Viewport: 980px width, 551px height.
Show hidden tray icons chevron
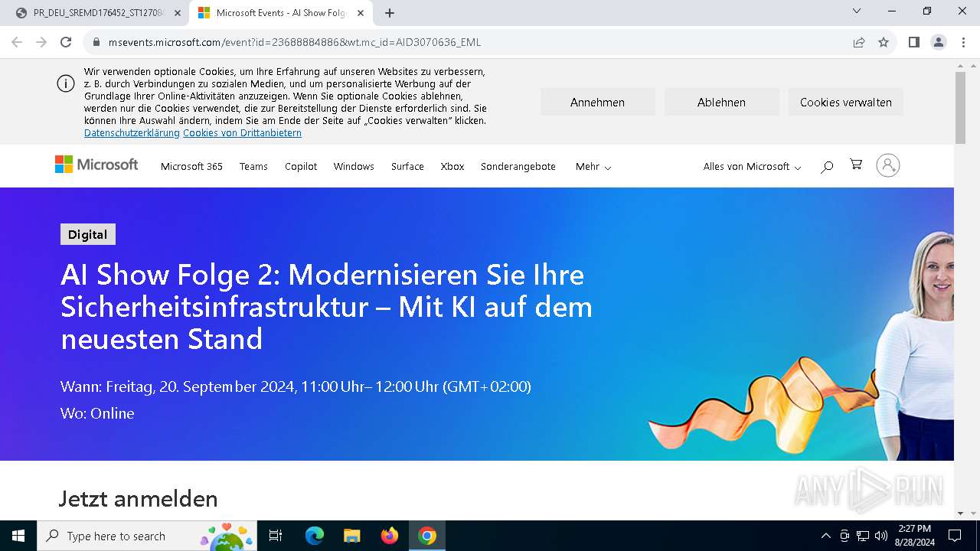click(825, 536)
